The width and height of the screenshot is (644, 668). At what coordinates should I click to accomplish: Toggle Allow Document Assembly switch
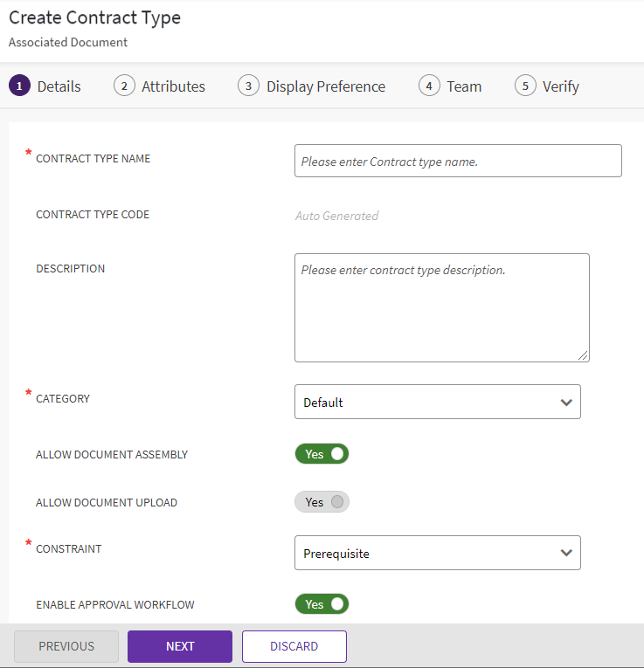coord(322,454)
